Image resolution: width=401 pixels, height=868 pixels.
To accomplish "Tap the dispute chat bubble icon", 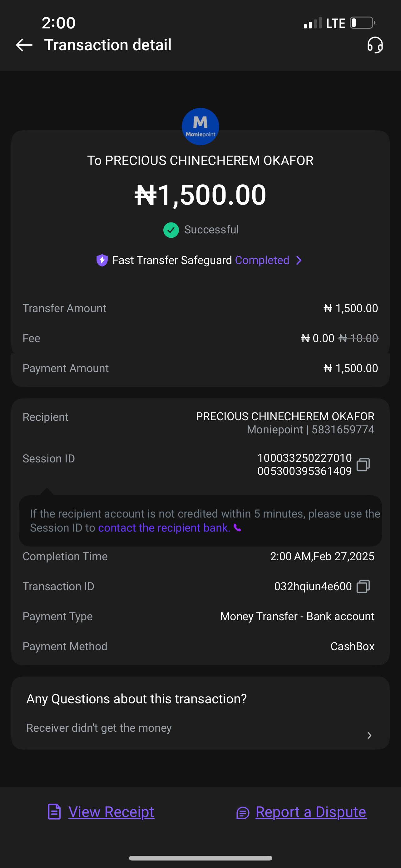I will (243, 813).
